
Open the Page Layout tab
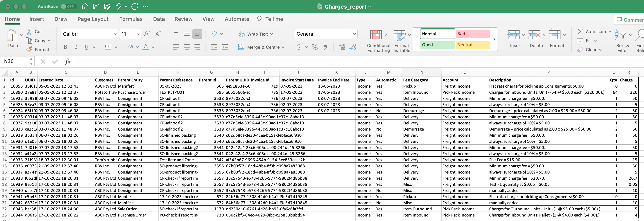click(x=93, y=19)
